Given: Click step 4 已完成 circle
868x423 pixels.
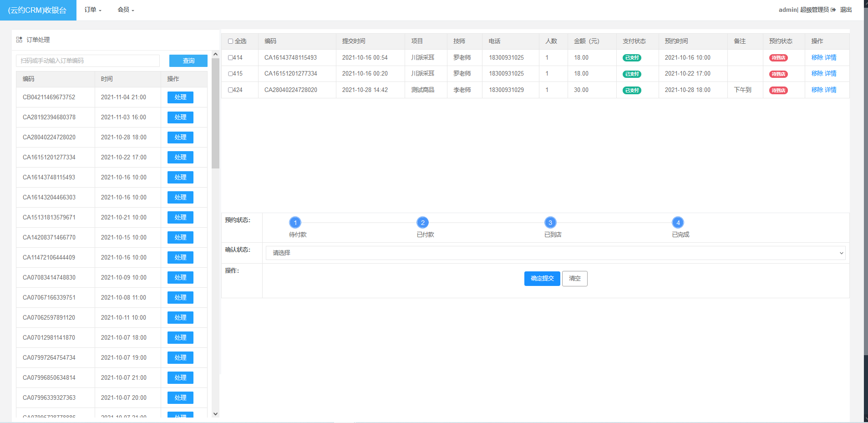Looking at the screenshot, I should pyautogui.click(x=678, y=223).
